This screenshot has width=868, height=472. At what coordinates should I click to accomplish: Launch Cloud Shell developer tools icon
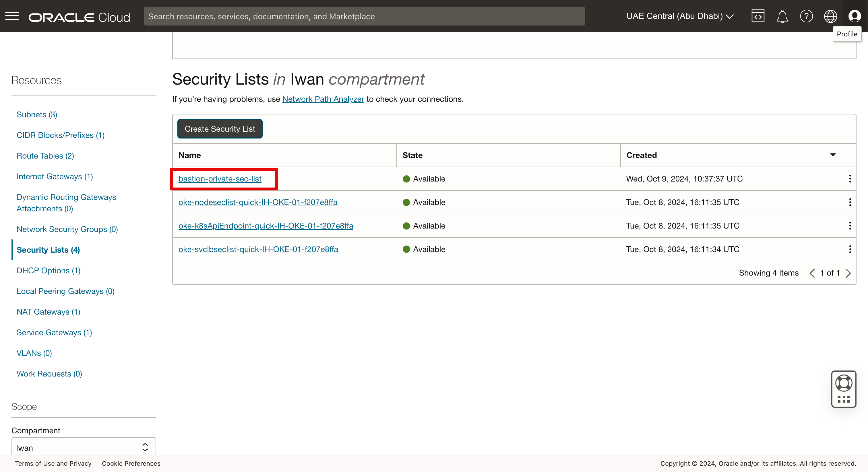758,16
